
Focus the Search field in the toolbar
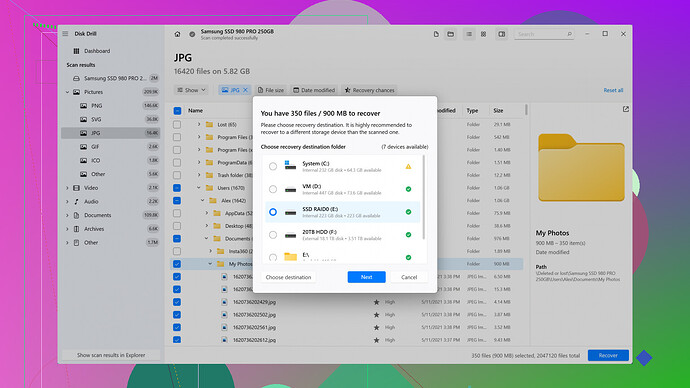(544, 34)
